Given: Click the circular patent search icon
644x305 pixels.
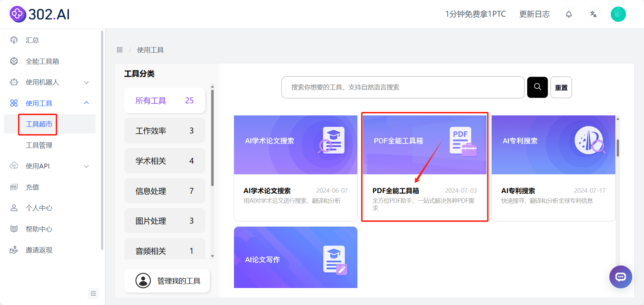Looking at the screenshot, I should [x=590, y=140].
